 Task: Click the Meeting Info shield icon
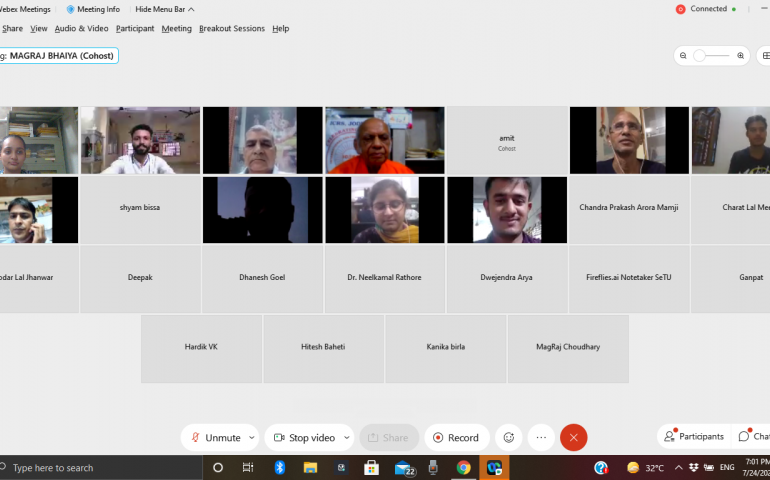pos(70,9)
